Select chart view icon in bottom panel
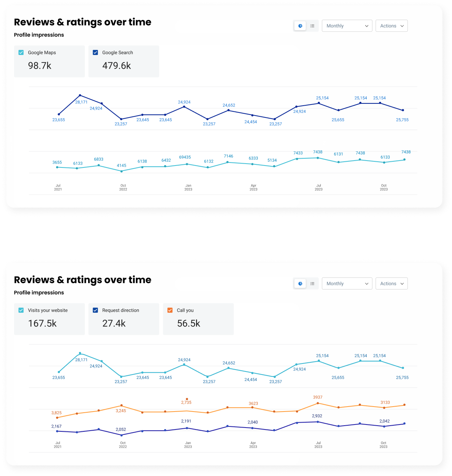This screenshot has height=476, width=452. [300, 284]
